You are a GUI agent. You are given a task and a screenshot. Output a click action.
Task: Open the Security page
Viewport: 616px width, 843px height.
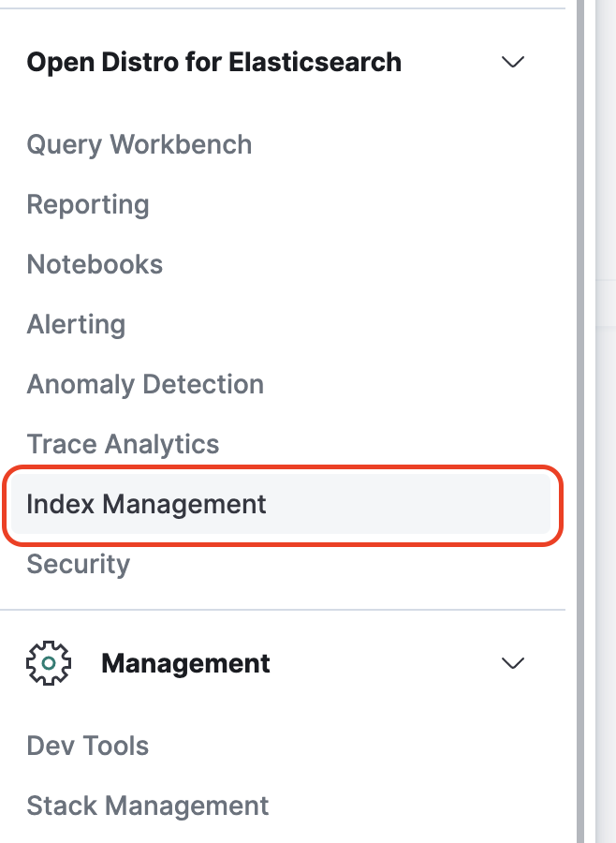click(x=79, y=565)
